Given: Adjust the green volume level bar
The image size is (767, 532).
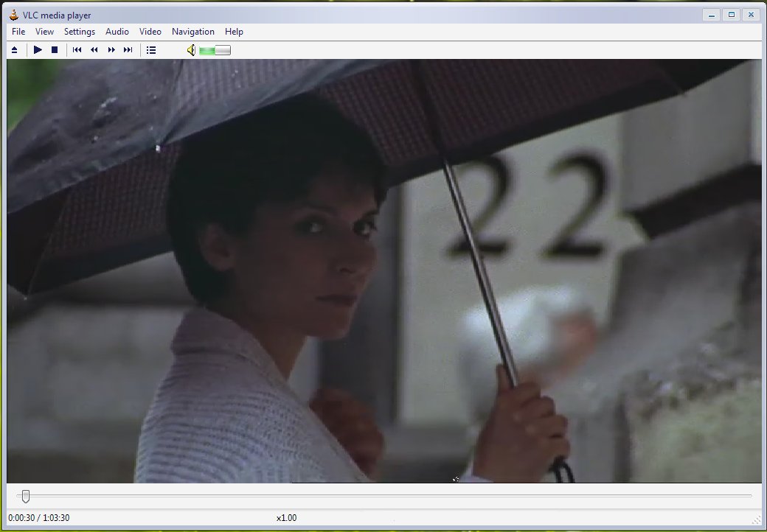Looking at the screenshot, I should (x=215, y=50).
